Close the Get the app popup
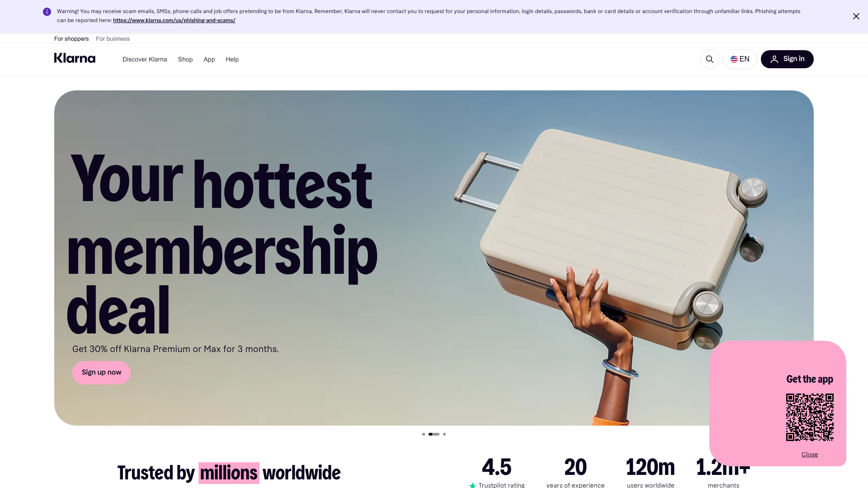This screenshot has width=868, height=488. pyautogui.click(x=810, y=455)
